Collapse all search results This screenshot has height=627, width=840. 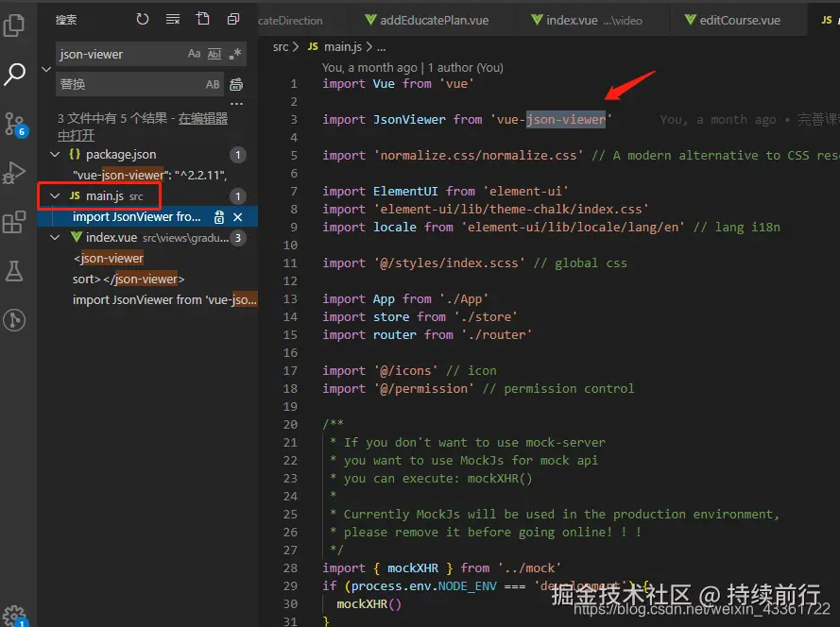pyautogui.click(x=233, y=19)
